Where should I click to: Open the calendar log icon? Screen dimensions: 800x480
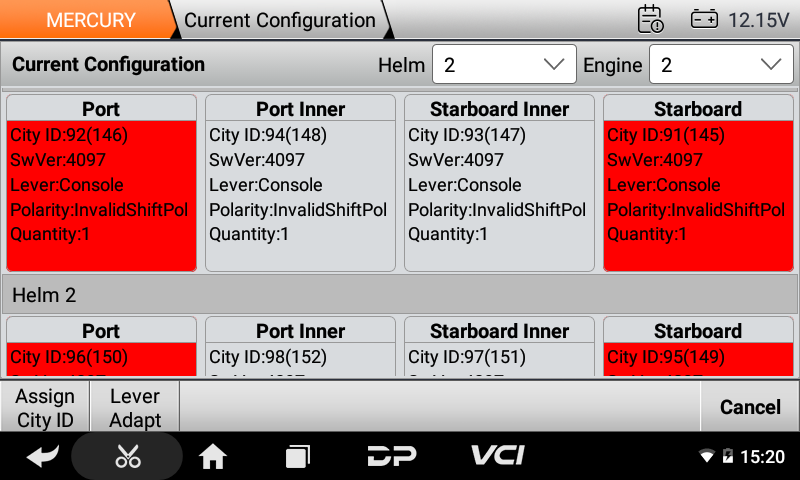(651, 19)
